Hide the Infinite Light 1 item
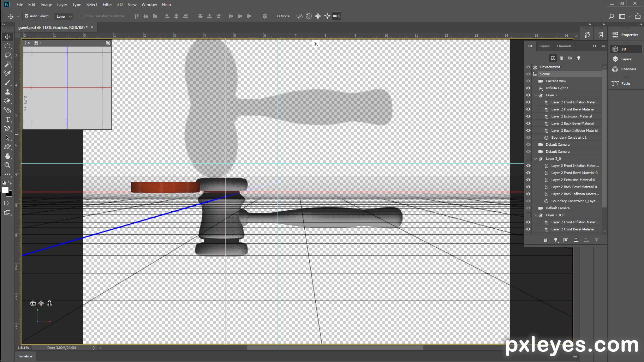 click(x=528, y=88)
